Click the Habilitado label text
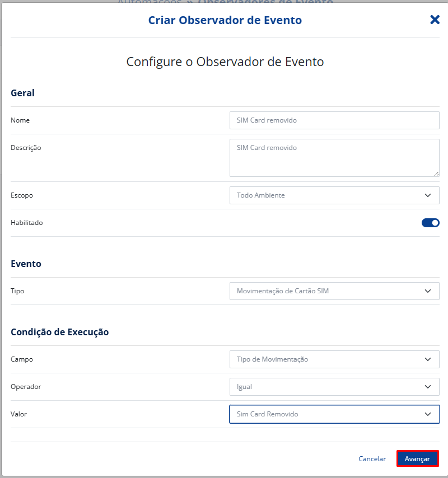Image resolution: width=448 pixels, height=478 pixels. 27,223
